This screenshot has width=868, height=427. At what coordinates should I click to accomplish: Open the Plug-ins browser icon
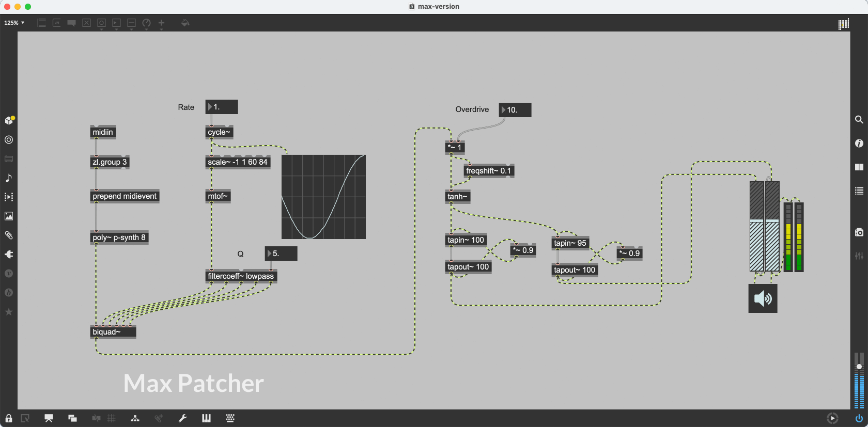[x=9, y=255]
